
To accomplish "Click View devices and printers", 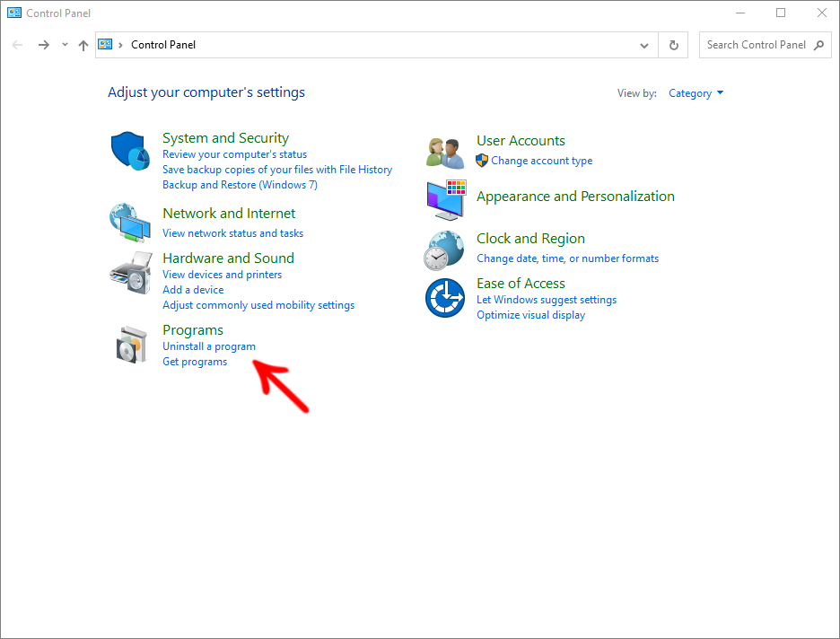I will tap(223, 275).
